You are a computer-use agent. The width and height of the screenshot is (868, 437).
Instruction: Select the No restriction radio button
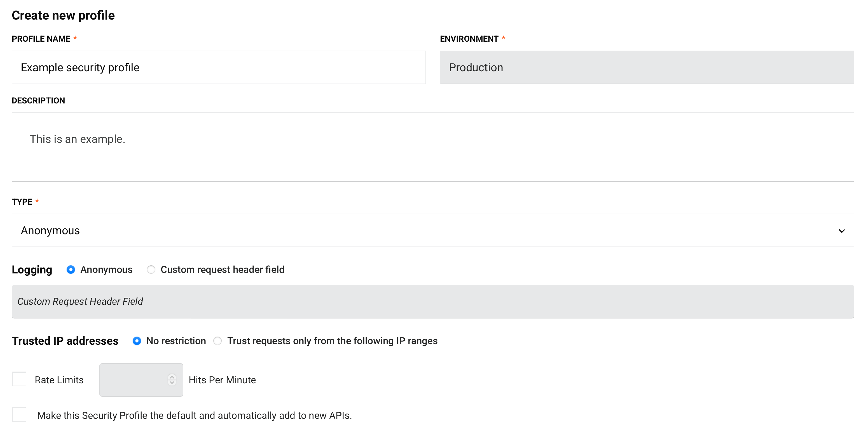tap(137, 341)
